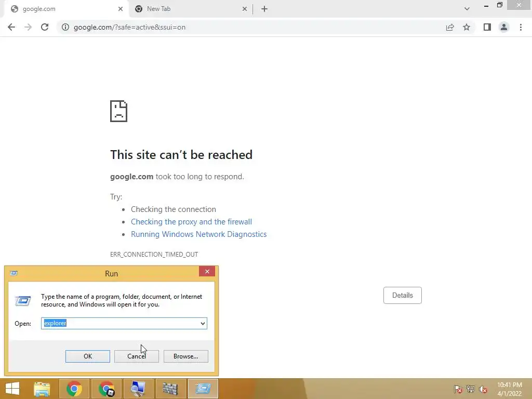Open the firewall brick wall taskbar icon
The height and width of the screenshot is (399, 532).
tap(170, 389)
